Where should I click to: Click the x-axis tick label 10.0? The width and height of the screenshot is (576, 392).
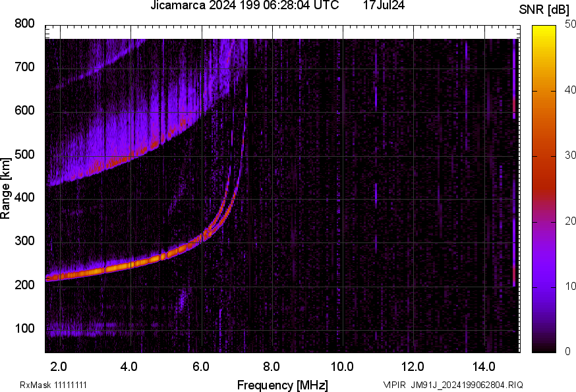coord(342,366)
